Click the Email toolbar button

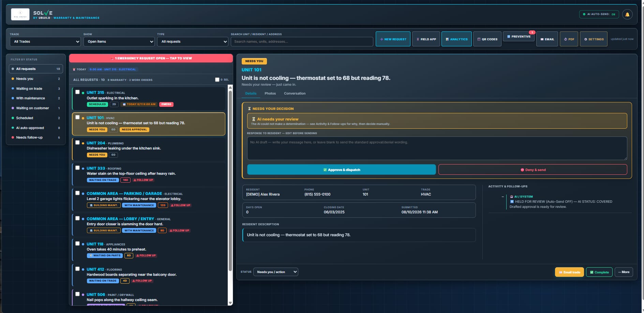pos(547,39)
